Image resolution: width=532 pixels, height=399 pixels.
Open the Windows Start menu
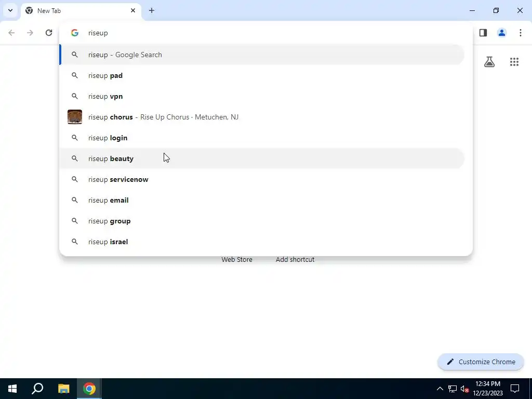click(x=12, y=389)
